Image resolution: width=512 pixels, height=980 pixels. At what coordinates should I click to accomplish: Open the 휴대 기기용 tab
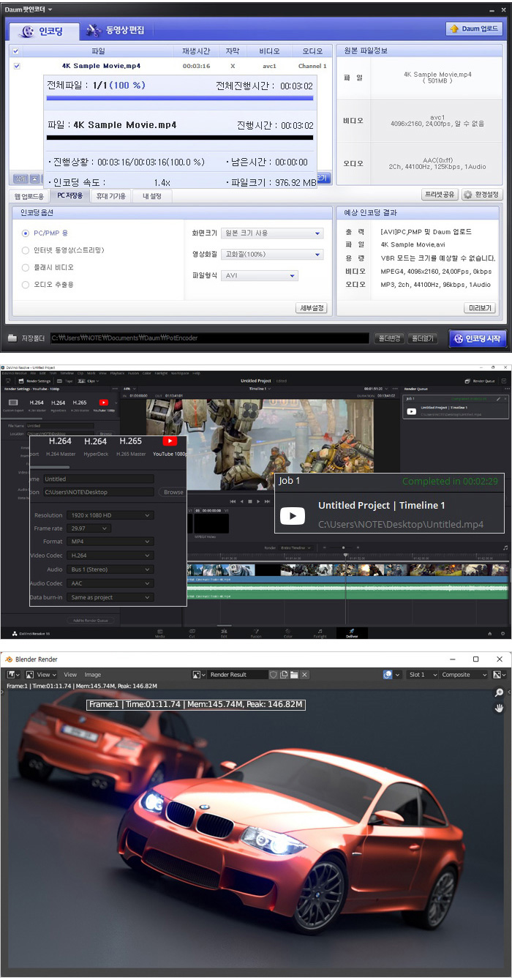click(x=111, y=196)
